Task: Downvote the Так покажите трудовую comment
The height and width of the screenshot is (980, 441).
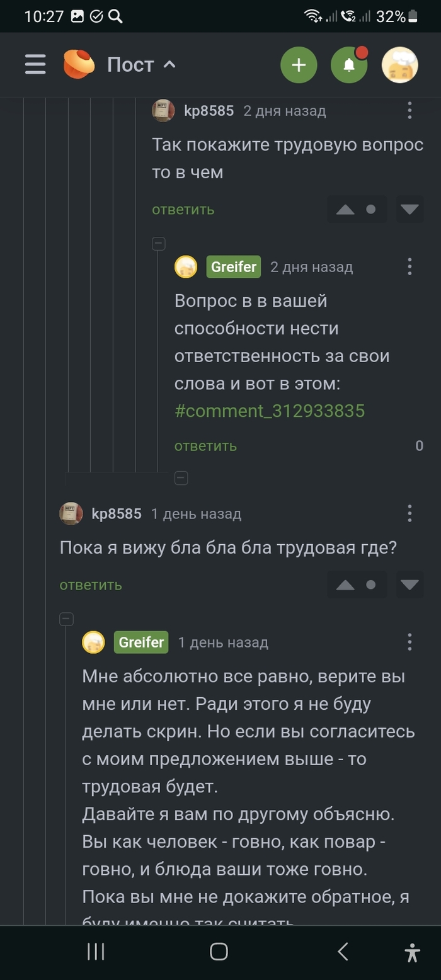Action: (410, 210)
